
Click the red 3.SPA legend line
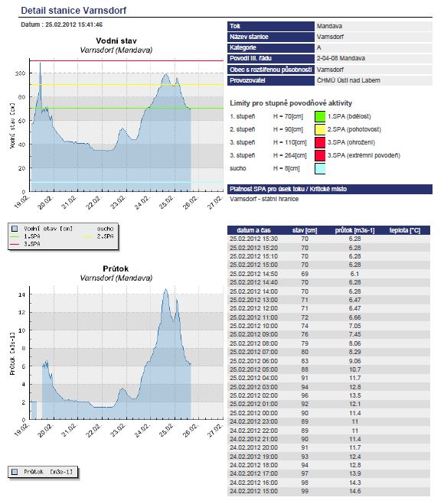(15, 244)
